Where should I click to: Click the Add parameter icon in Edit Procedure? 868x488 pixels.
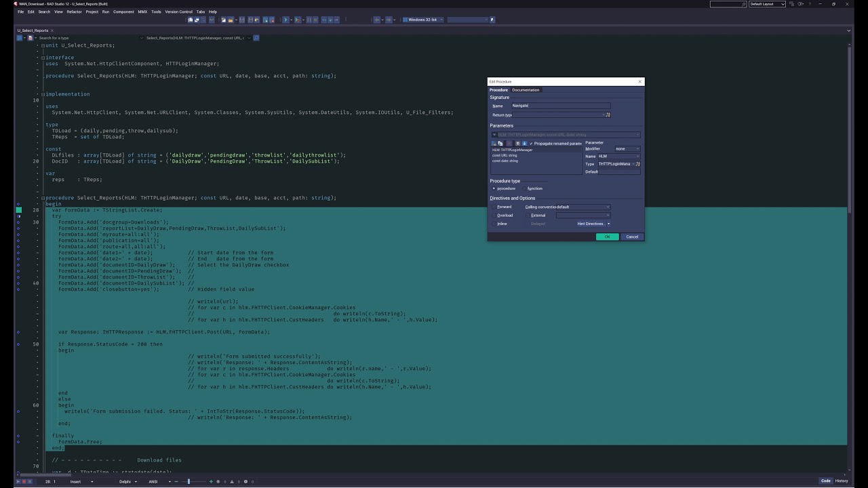pyautogui.click(x=494, y=144)
